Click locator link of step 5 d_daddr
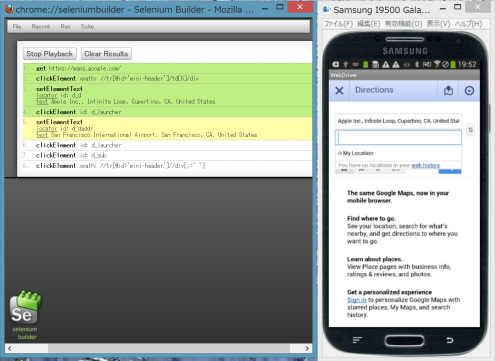495x361 pixels. tap(47, 128)
